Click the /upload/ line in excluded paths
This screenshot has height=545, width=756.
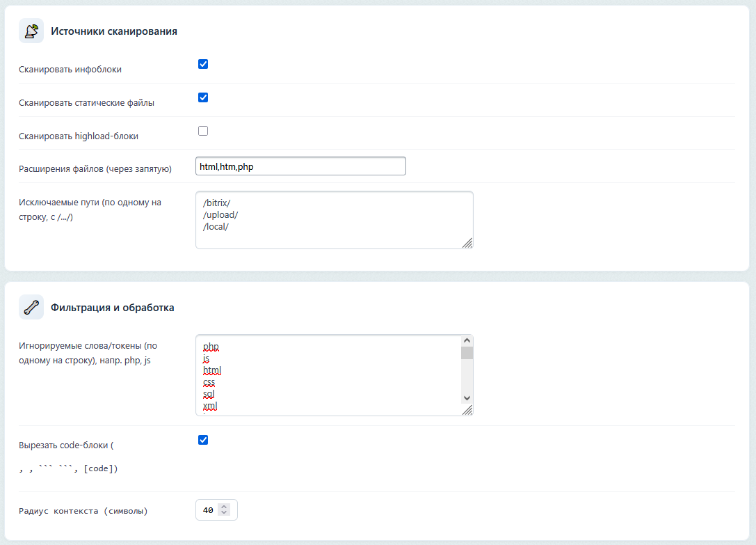pyautogui.click(x=220, y=214)
